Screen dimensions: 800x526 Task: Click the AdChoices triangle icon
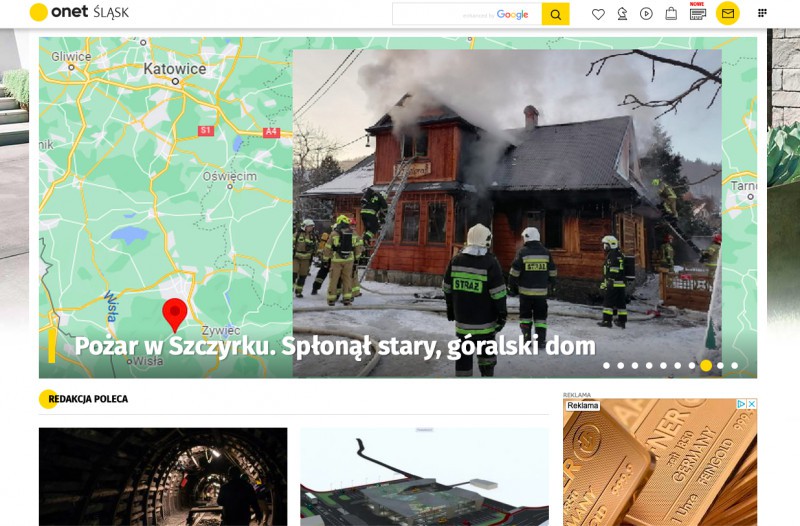pos(742,404)
